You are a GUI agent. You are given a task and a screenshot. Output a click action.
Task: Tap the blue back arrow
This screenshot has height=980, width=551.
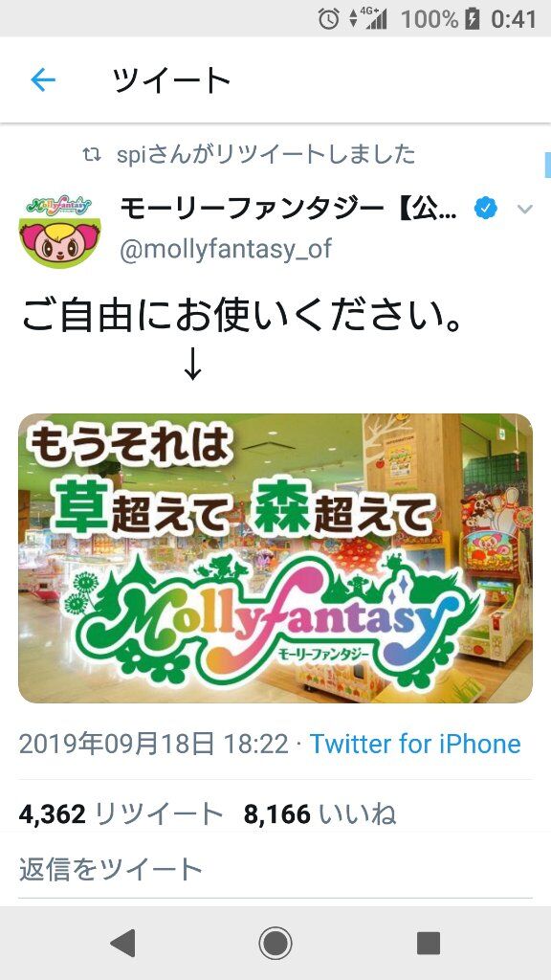tap(43, 80)
